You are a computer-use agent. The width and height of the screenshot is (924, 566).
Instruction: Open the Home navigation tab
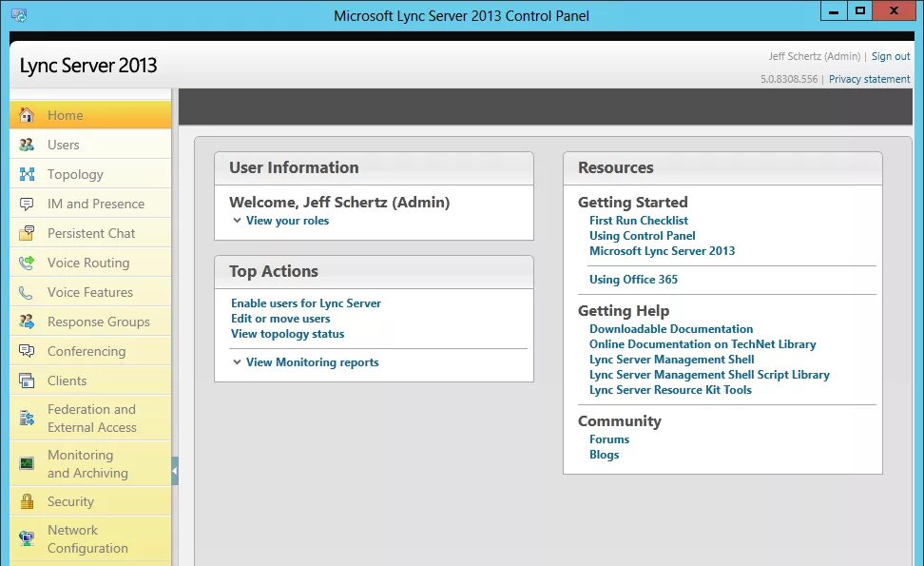tap(90, 115)
